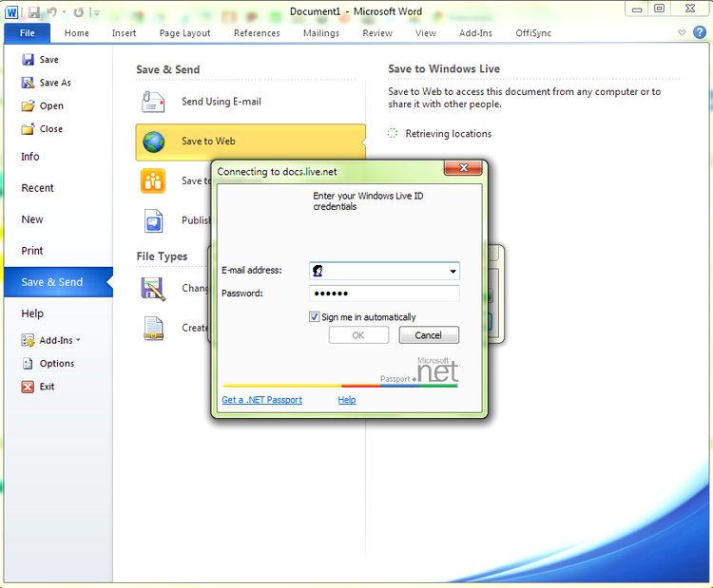Click the Save icon in Quick Access Toolbar
This screenshot has width=713, height=588.
point(34,12)
